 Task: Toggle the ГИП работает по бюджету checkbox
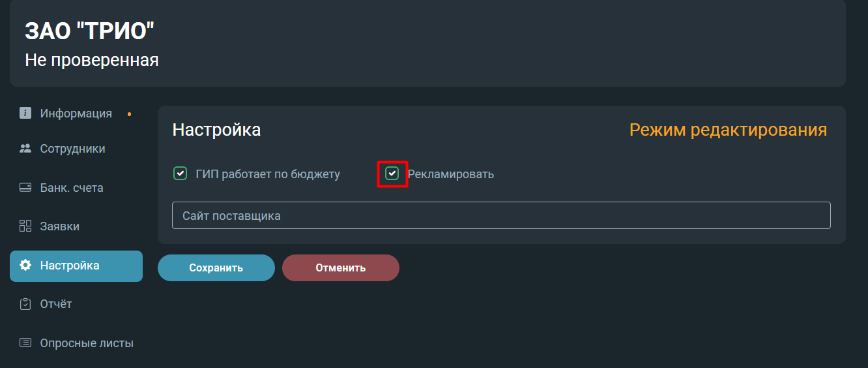point(181,174)
